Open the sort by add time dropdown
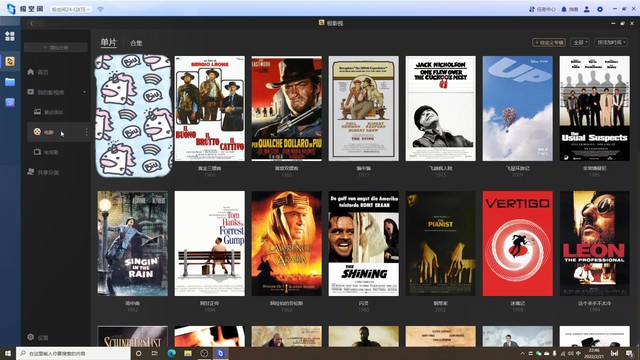 click(x=611, y=42)
